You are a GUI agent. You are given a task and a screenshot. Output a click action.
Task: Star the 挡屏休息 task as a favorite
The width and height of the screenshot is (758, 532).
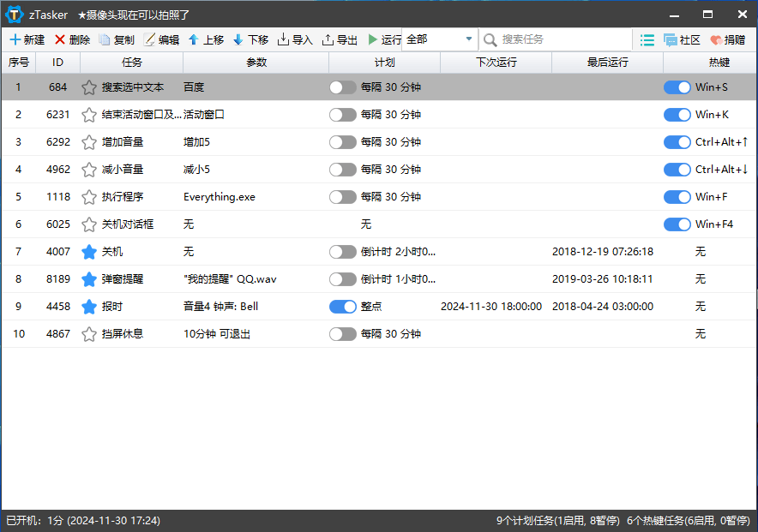coord(89,334)
